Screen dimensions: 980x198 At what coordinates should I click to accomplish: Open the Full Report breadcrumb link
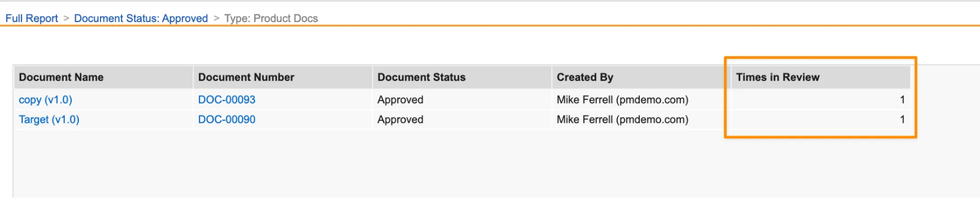coord(31,18)
